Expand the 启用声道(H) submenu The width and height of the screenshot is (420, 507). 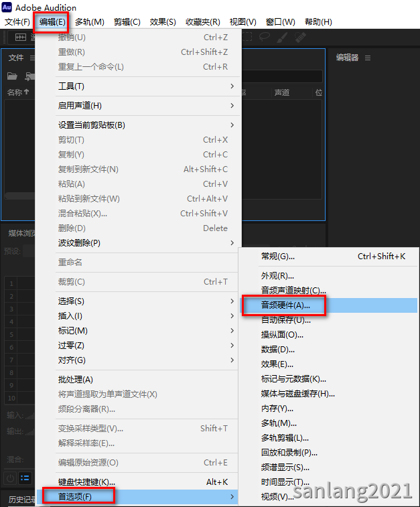147,106
